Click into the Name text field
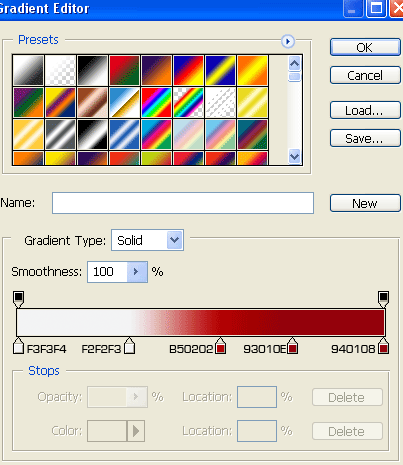The height and width of the screenshot is (465, 403). point(183,203)
